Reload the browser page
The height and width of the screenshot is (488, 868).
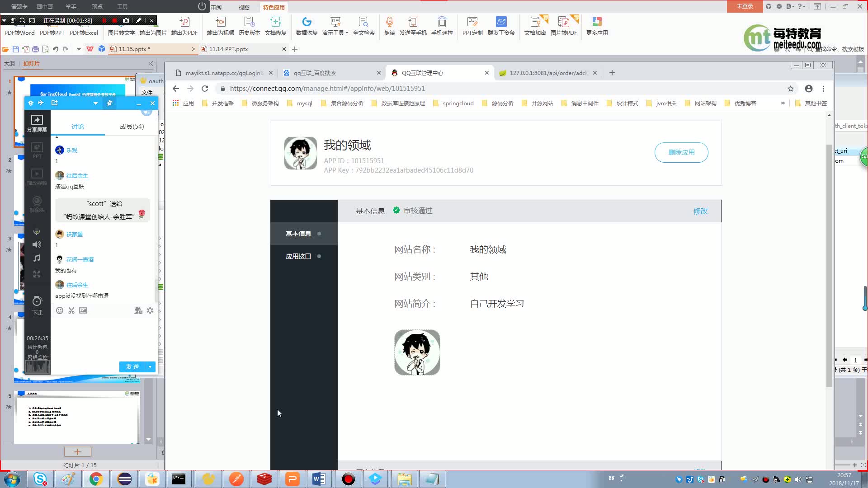tap(205, 89)
